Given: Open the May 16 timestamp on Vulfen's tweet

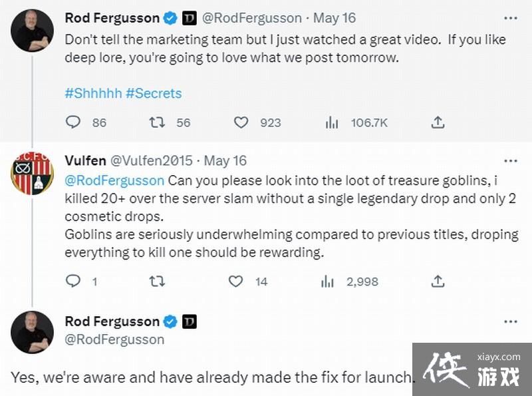Looking at the screenshot, I should coord(225,160).
